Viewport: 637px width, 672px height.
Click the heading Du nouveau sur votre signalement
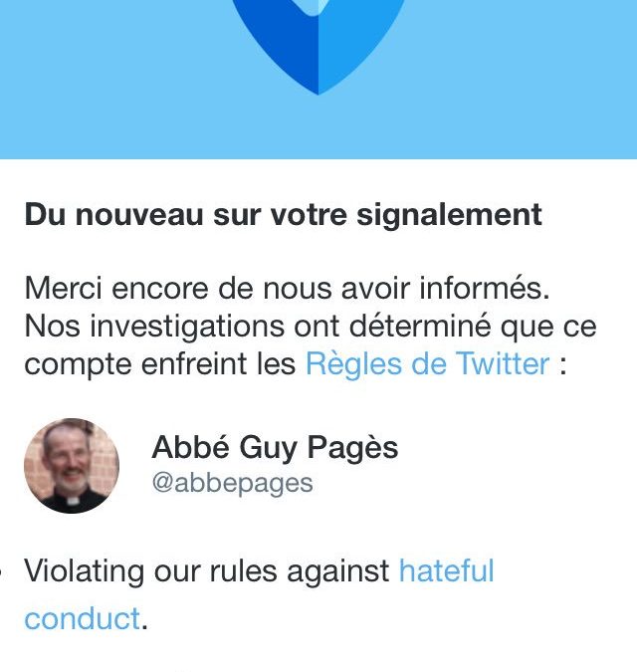click(x=284, y=214)
